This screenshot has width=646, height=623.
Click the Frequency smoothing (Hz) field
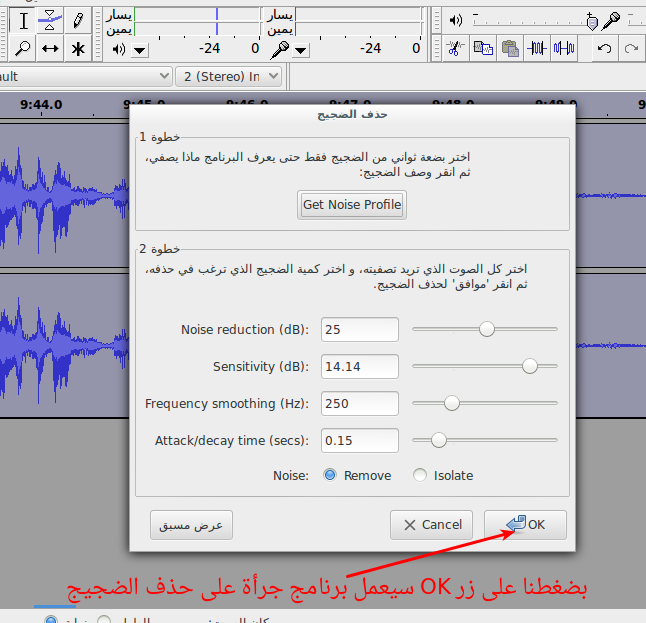[x=360, y=403]
